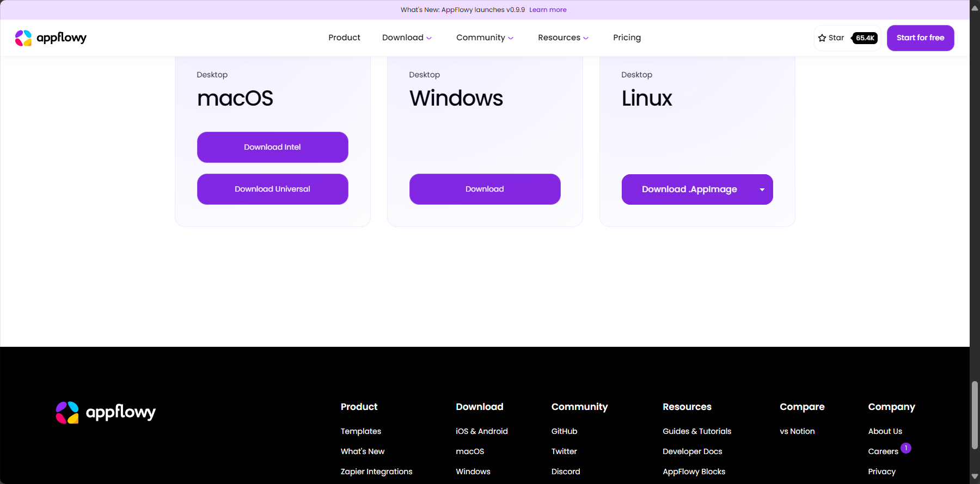Click the Windows card heading
Viewport: 980px width, 484px height.
click(456, 99)
